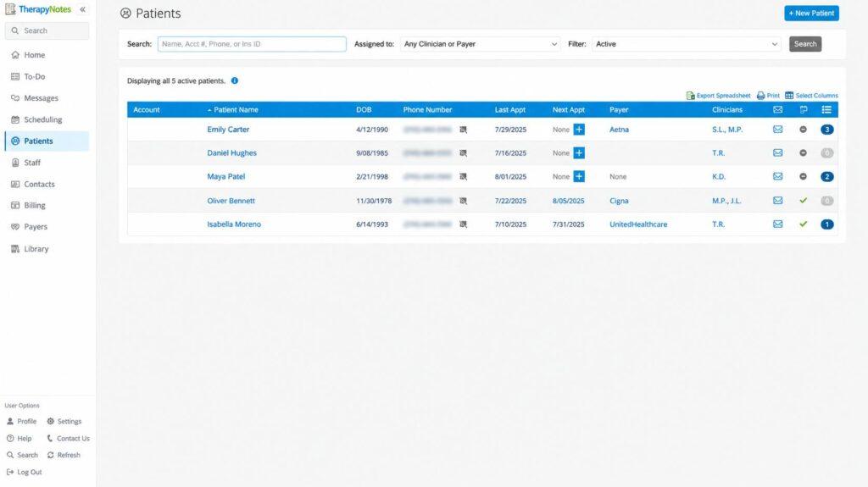Screen dimensions: 868x487
Task: Click clinician link T.R. for Daniel Hughes
Action: [x=718, y=152]
